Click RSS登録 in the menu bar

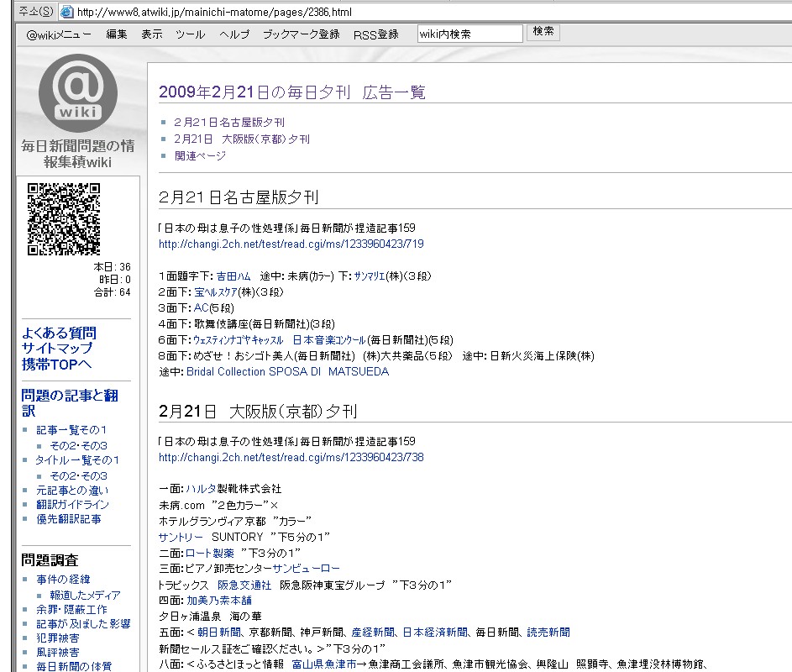tap(375, 34)
